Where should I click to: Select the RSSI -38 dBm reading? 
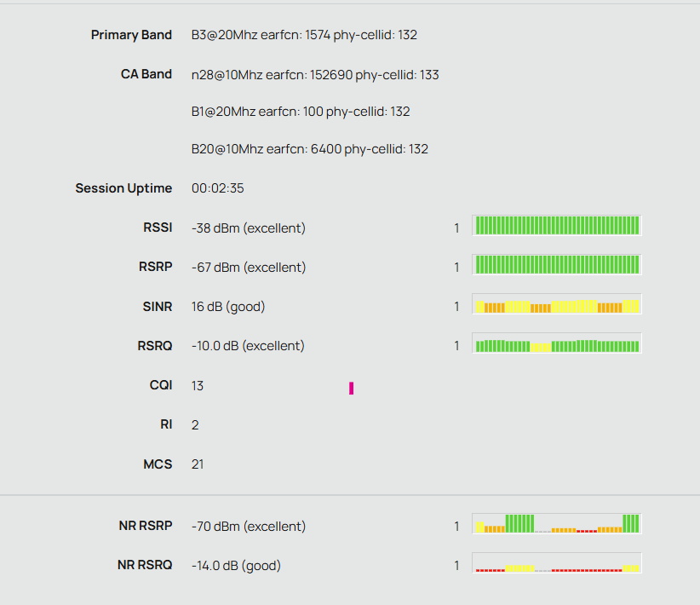click(x=249, y=228)
